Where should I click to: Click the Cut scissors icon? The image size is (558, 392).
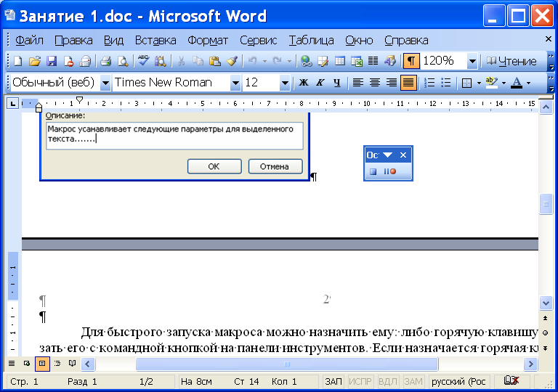181,61
